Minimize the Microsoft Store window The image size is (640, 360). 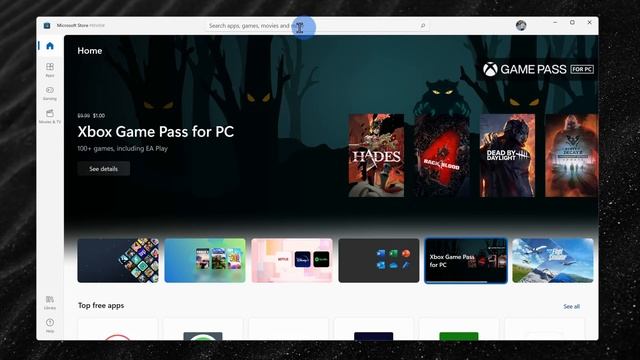click(555, 23)
